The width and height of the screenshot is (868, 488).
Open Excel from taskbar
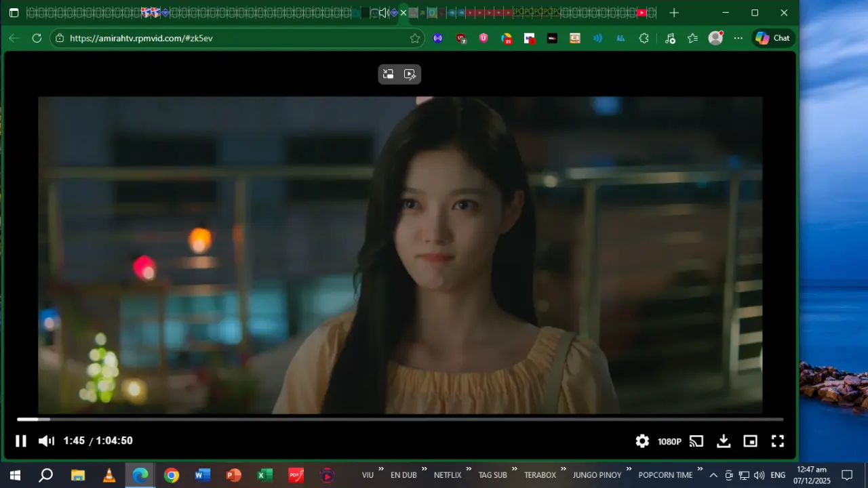pos(265,475)
